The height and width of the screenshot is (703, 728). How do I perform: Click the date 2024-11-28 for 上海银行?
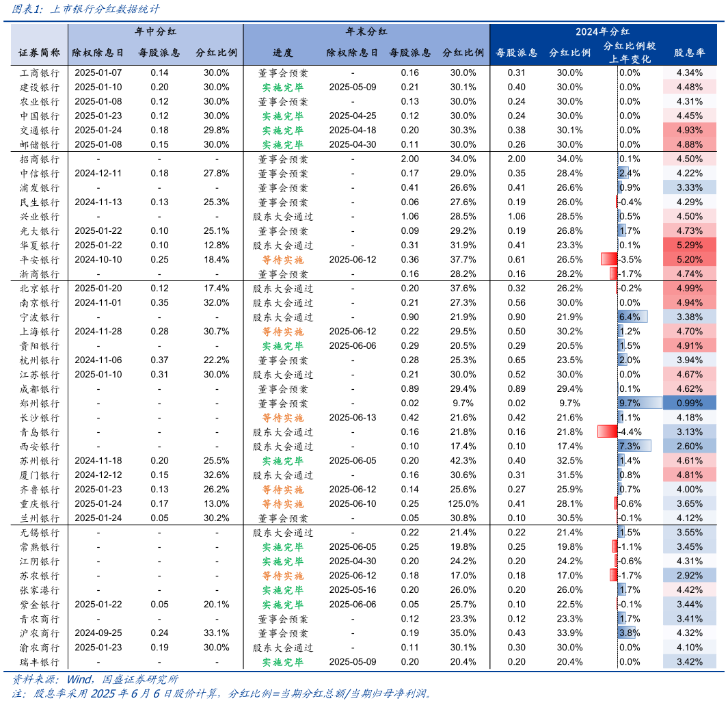[x=98, y=332]
